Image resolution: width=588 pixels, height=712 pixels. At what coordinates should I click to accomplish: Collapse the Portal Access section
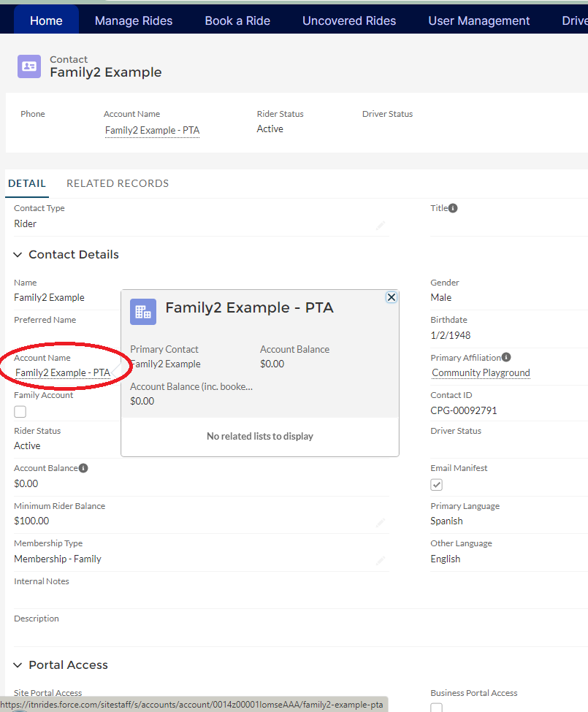[x=18, y=665]
